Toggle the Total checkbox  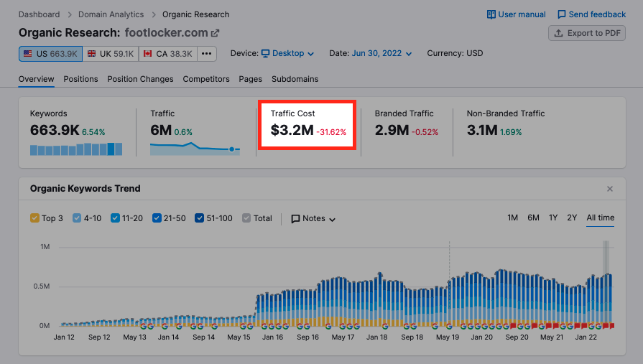[246, 218]
